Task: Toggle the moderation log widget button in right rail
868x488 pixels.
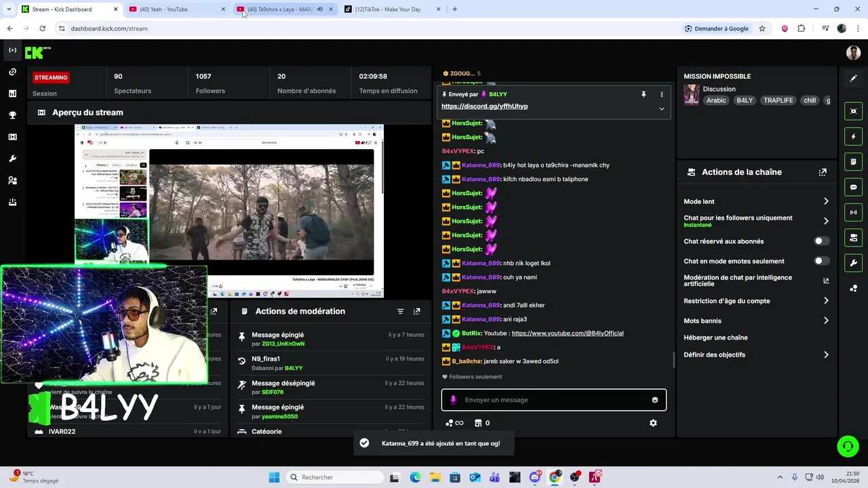Action: coord(853,162)
